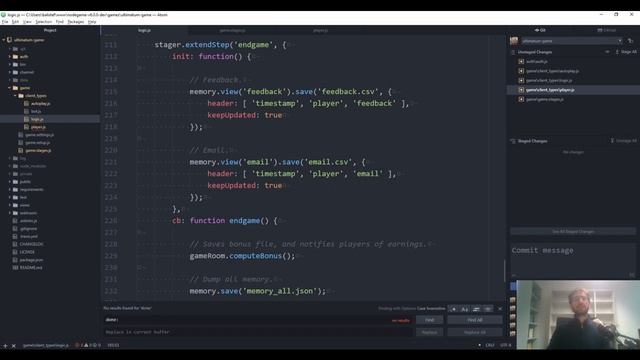Screen dimensions: 640x360
Task: Click the See All Staged Changes button
Action: click(573, 231)
